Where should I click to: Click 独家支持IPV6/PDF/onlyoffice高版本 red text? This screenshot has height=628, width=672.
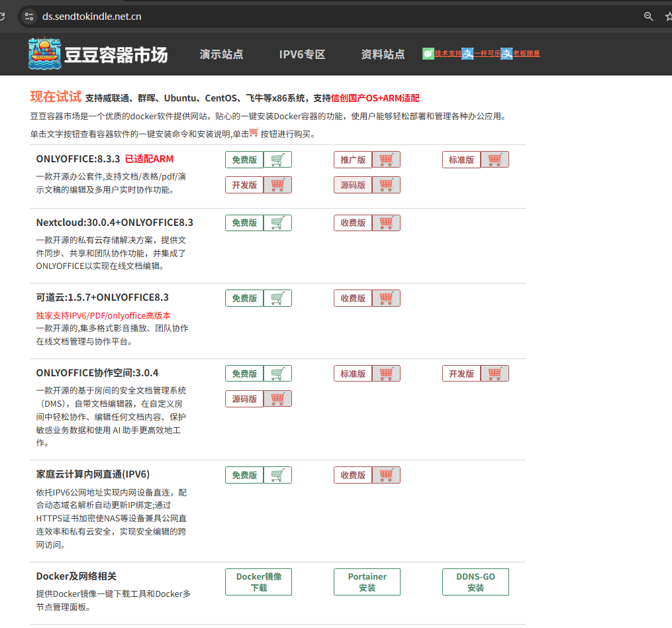[103, 316]
